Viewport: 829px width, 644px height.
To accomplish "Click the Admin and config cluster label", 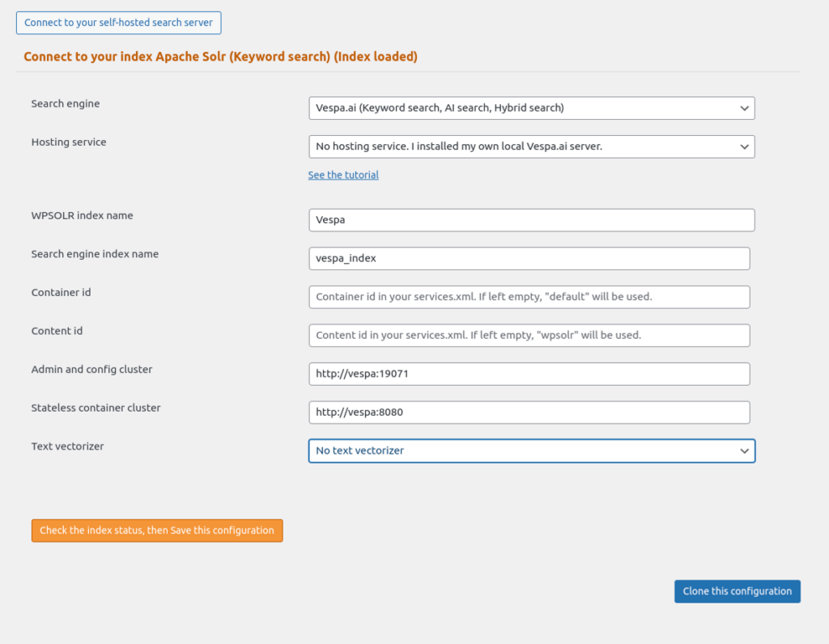I will pos(91,370).
